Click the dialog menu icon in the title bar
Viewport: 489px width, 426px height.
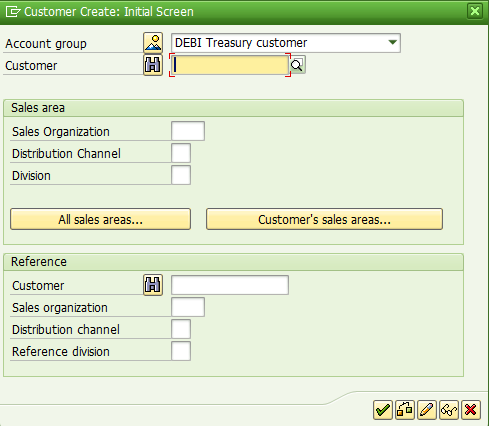(x=13, y=12)
